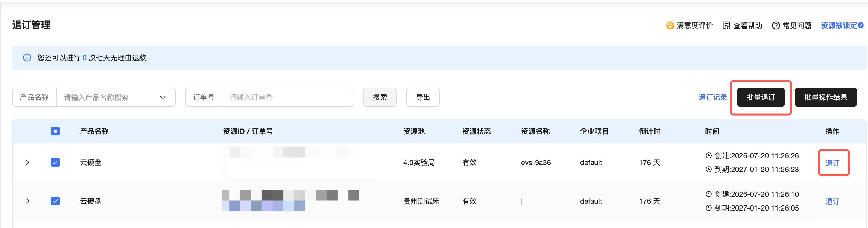Uncheck the evs-9a36 cloud disk row checkbox
This screenshot has width=868, height=228.
click(55, 162)
